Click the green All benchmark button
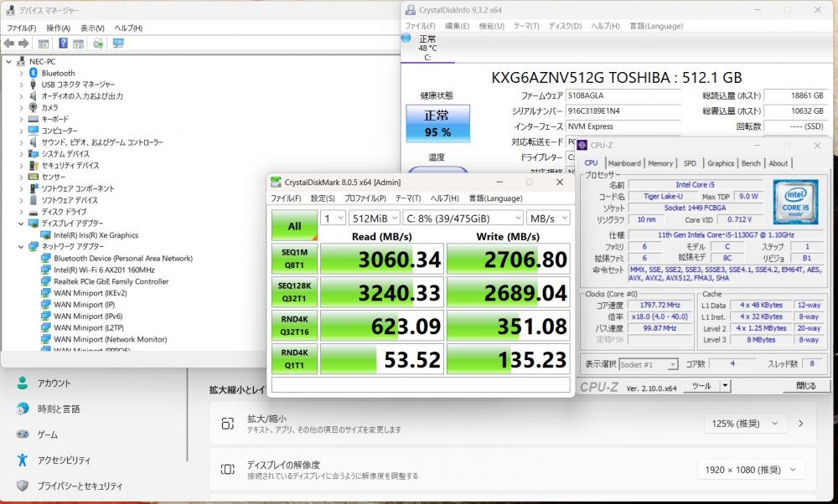The width and height of the screenshot is (838, 504). pos(294,225)
